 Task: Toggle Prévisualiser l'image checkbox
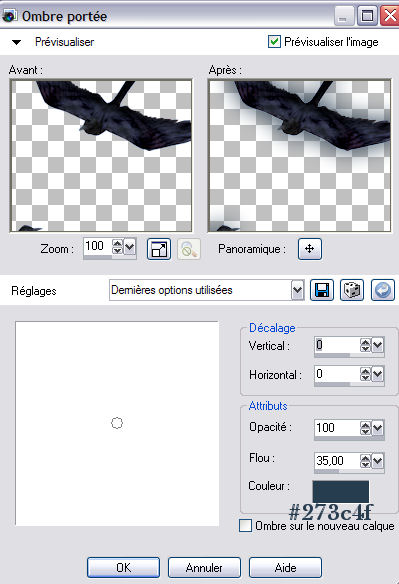tap(274, 42)
